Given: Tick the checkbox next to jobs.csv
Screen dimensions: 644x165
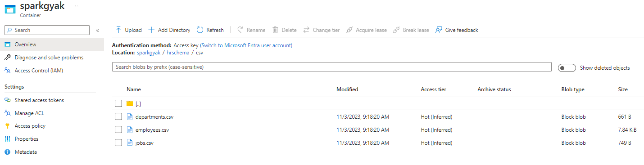Looking at the screenshot, I should click(118, 143).
